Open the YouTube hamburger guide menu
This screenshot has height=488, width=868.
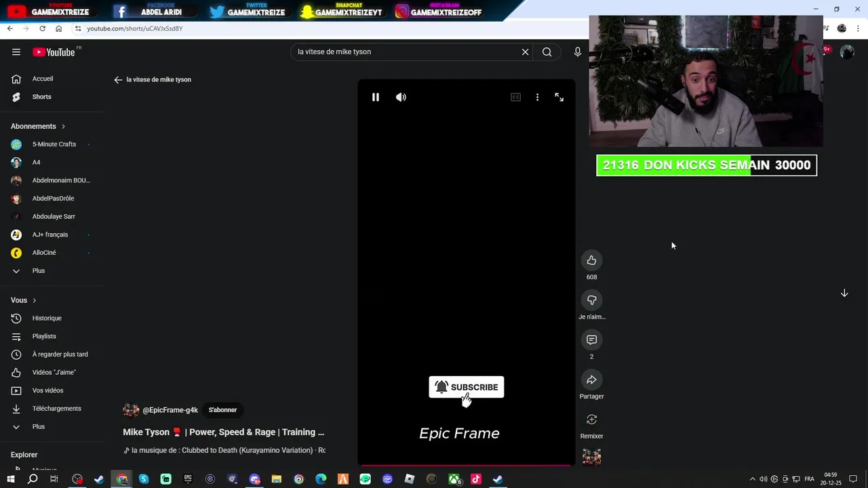(16, 52)
